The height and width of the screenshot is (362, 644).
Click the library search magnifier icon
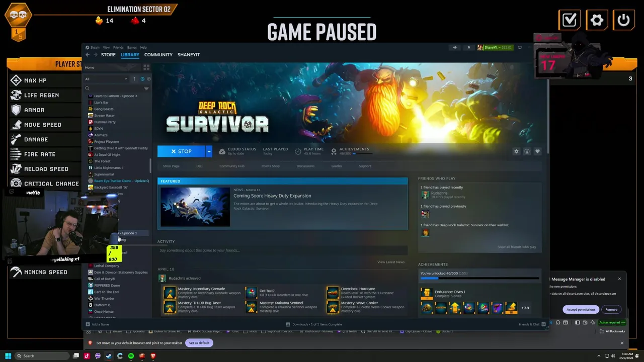88,88
